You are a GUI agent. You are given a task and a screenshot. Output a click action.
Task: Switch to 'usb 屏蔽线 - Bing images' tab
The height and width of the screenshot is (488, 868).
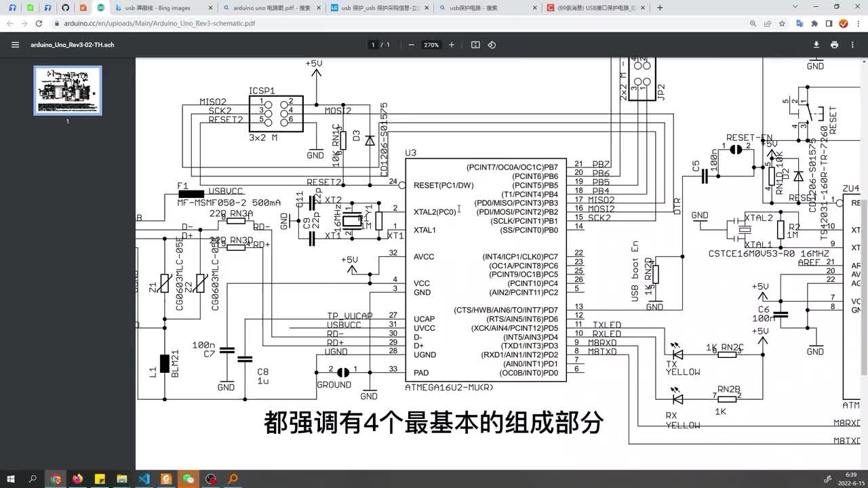[163, 7]
